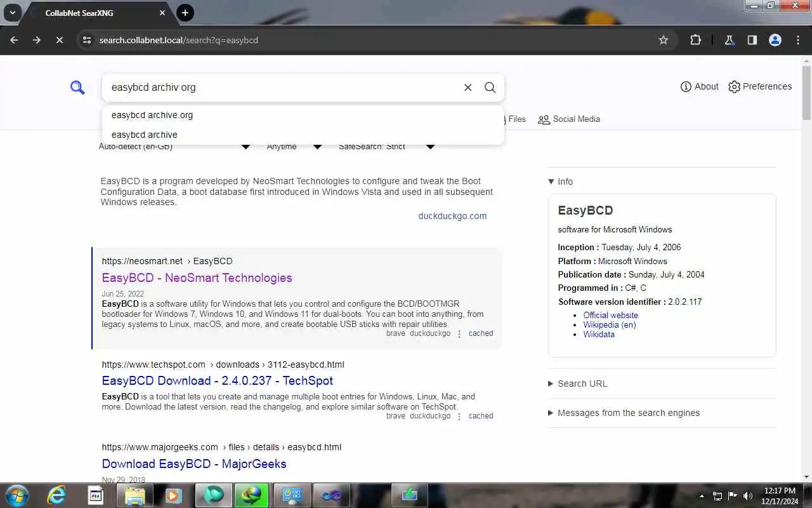Open the SafeSearch Strict dropdown

(x=386, y=147)
